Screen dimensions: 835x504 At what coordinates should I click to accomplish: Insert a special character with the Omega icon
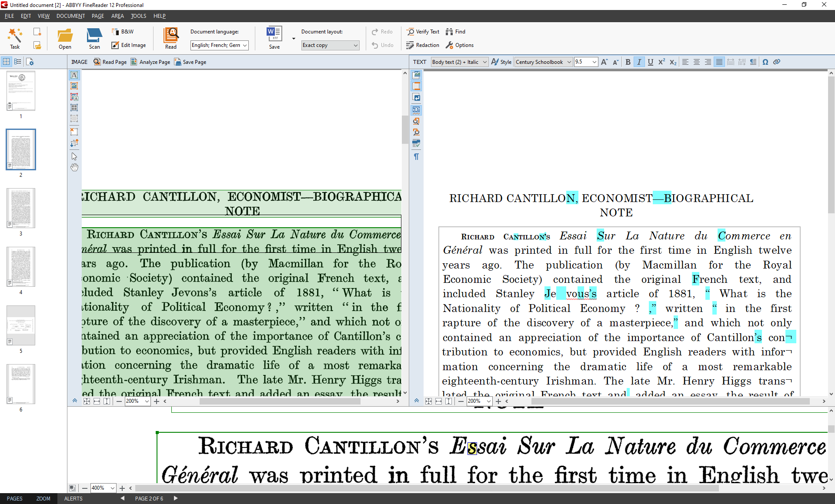click(765, 62)
